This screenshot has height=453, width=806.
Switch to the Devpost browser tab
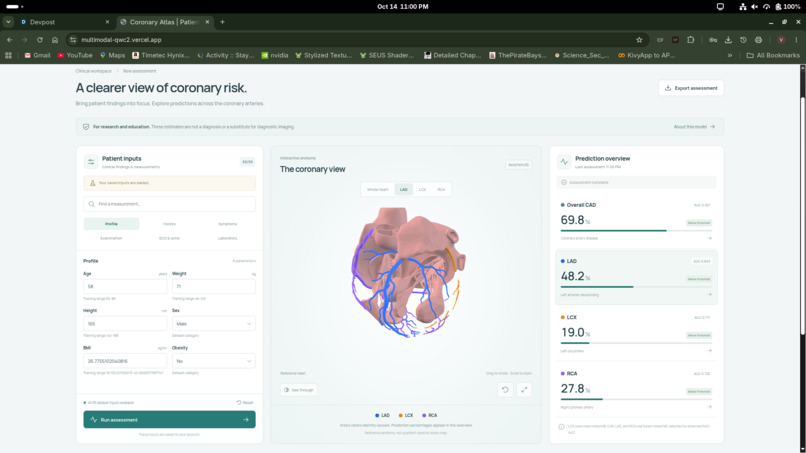tap(64, 22)
